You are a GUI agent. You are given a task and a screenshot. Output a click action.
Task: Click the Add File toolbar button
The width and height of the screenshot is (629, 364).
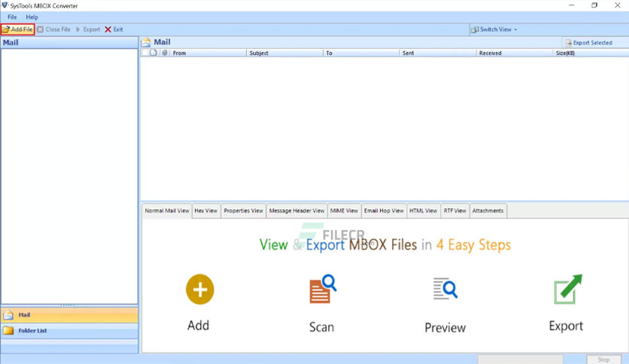coord(17,29)
